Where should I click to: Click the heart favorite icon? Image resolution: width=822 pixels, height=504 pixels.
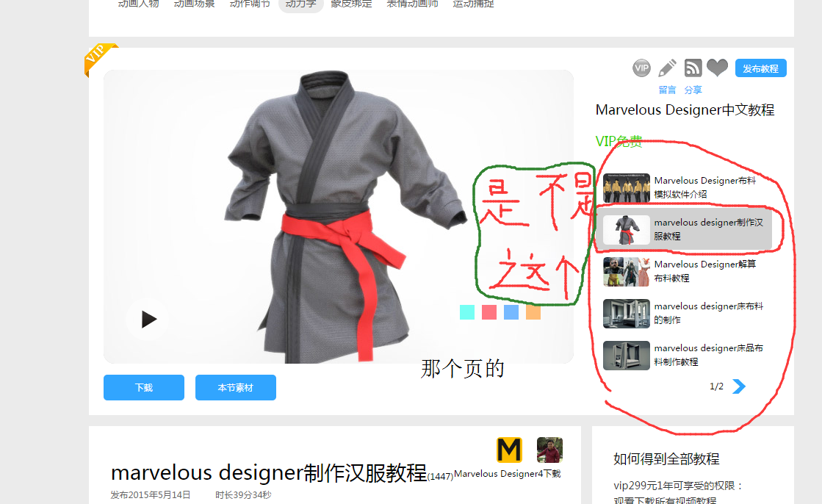(x=717, y=68)
